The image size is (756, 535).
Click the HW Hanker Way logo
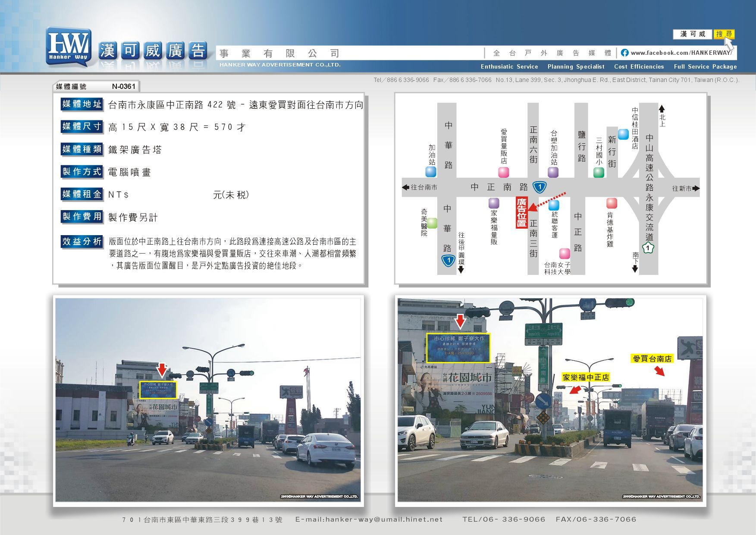point(69,47)
